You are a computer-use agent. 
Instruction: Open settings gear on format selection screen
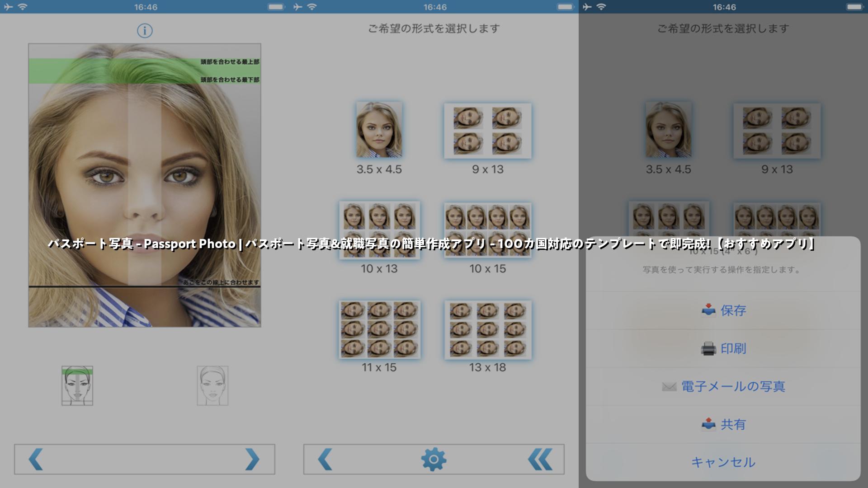click(x=434, y=460)
